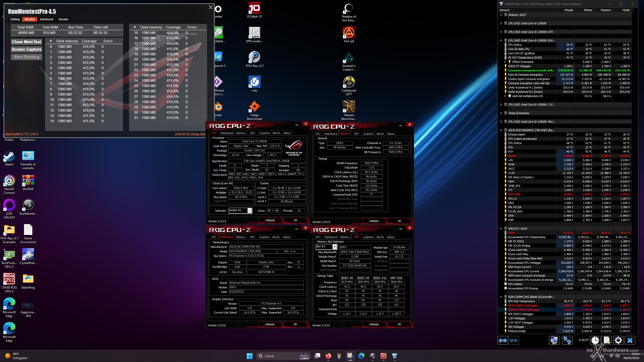Click HWiNFO monitor with magnifier icon

[x=554, y=340]
